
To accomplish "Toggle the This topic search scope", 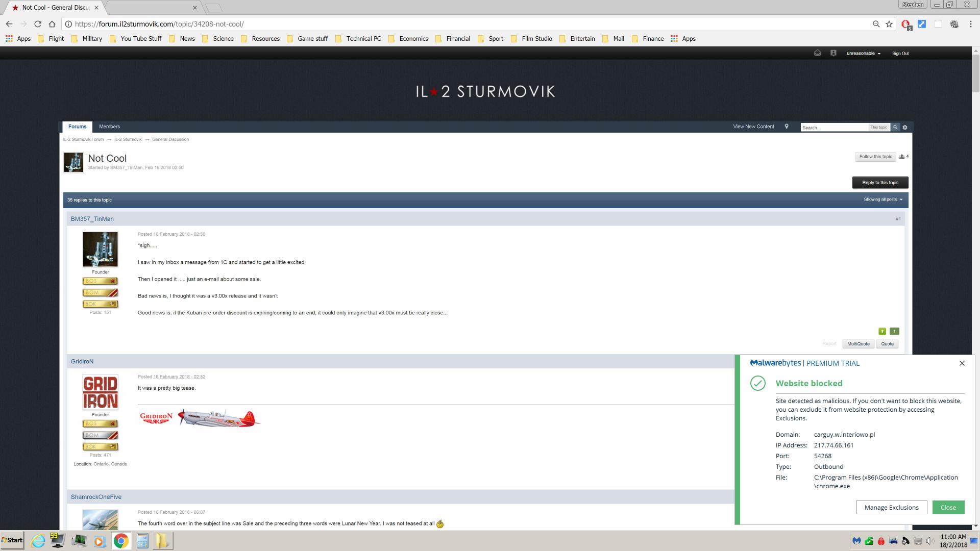I will 878,127.
